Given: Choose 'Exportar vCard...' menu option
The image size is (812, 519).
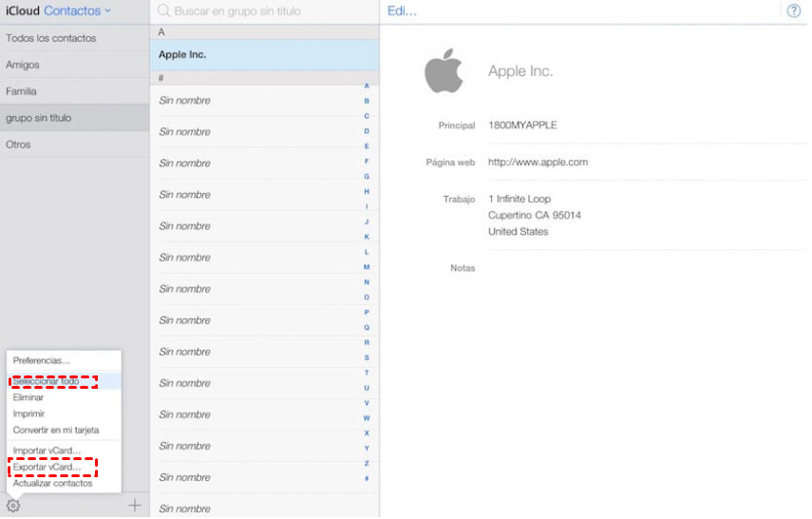Looking at the screenshot, I should click(x=47, y=467).
